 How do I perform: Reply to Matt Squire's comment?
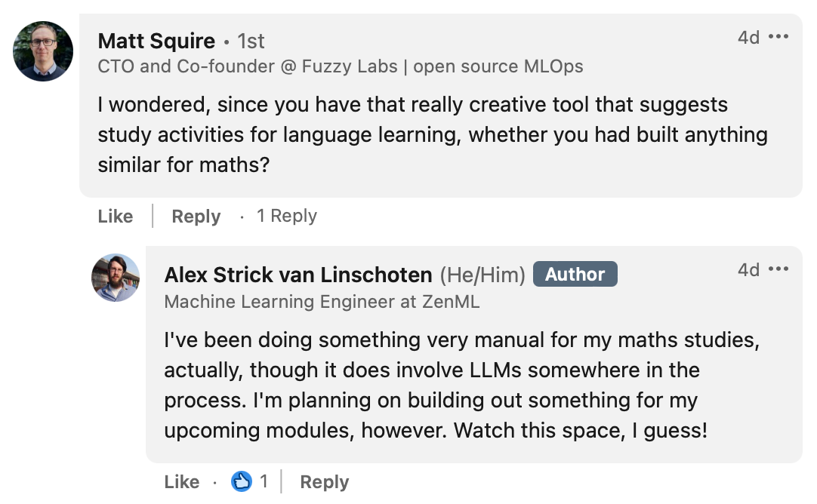[196, 217]
